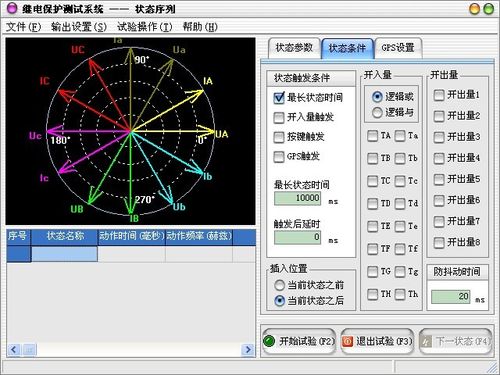
Task: Click the 动作时间(毫秒) column header
Action: pos(132,237)
